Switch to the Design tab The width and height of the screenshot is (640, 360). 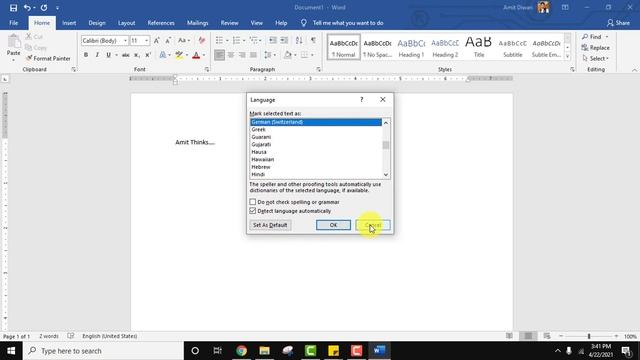coord(97,23)
